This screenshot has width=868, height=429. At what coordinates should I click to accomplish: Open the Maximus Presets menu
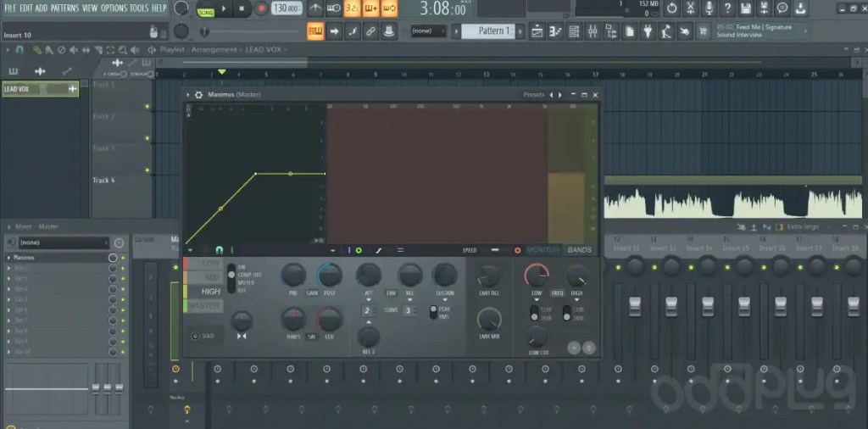[x=534, y=95]
